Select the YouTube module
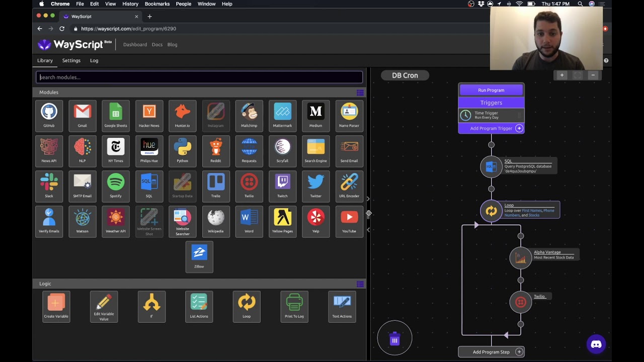 coord(349,221)
